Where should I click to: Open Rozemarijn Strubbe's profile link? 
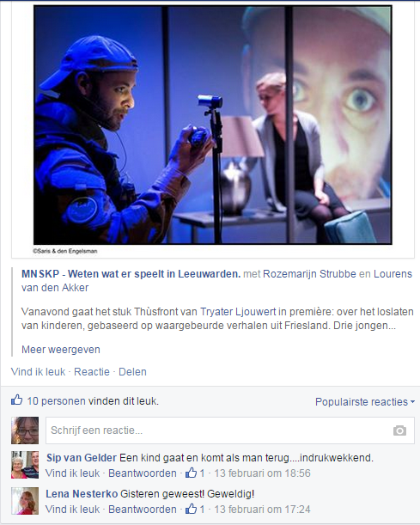click(x=309, y=274)
